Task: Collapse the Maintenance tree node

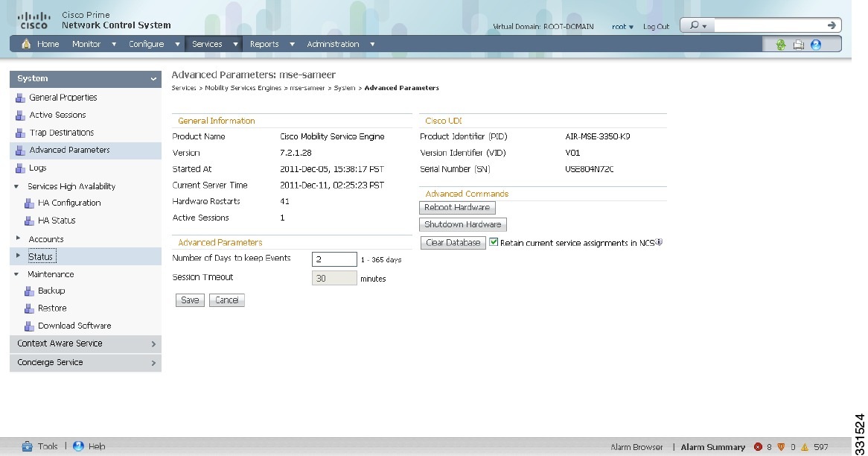Action: pos(16,274)
